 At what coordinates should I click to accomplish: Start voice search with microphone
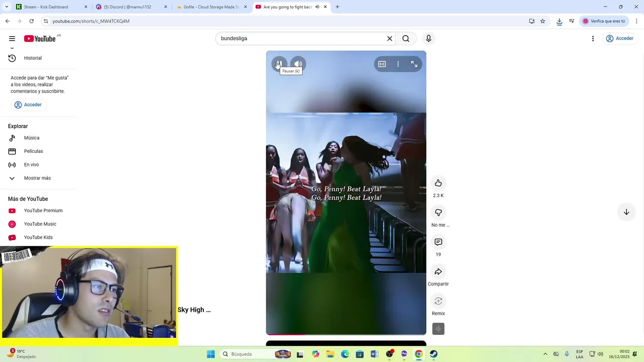point(429,39)
